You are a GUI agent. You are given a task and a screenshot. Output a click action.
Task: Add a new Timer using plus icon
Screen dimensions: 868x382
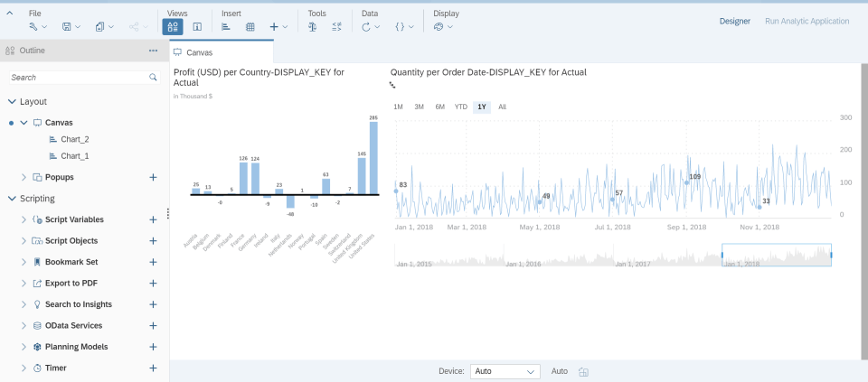(153, 368)
